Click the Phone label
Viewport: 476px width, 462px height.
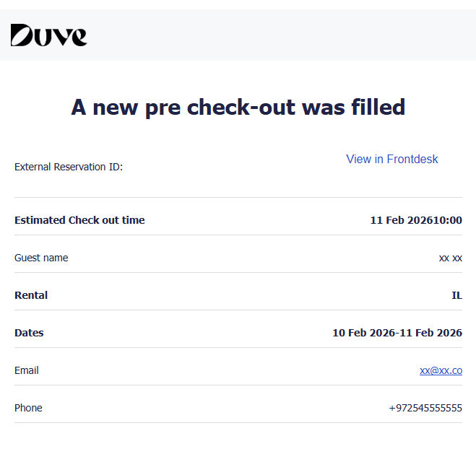(x=28, y=408)
